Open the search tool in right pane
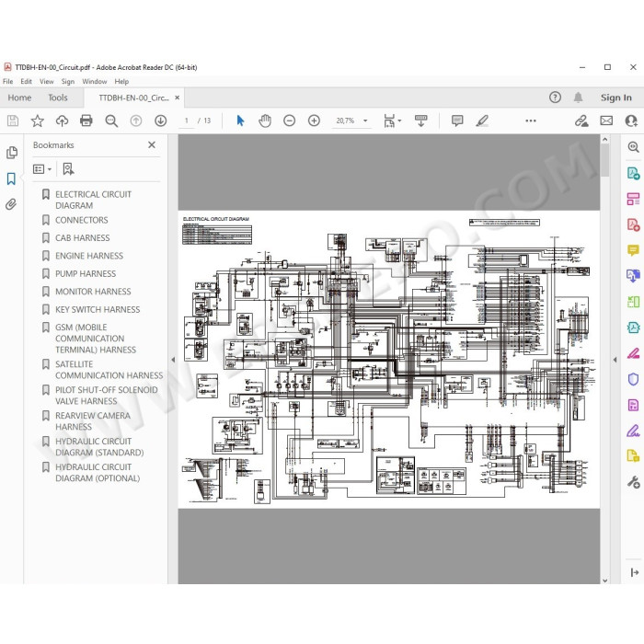 [x=634, y=147]
